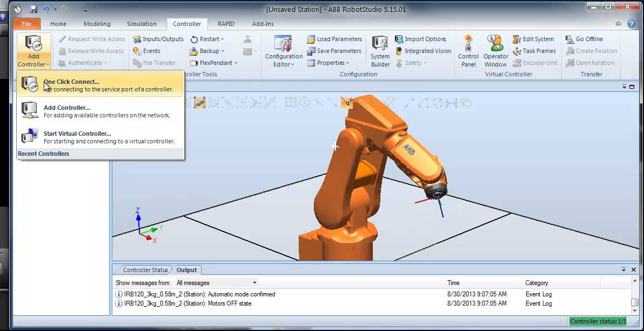644x331 pixels.
Task: Open Inputs/Outputs in Controller Tools
Action: (x=158, y=39)
